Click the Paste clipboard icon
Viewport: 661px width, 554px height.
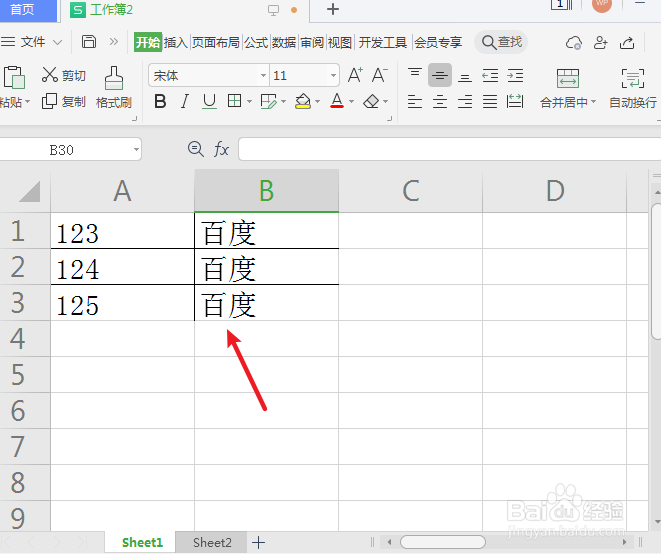click(x=14, y=77)
